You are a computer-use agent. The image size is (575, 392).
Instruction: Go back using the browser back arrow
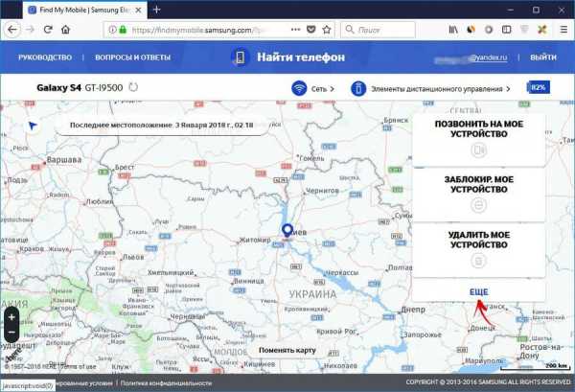[12, 30]
